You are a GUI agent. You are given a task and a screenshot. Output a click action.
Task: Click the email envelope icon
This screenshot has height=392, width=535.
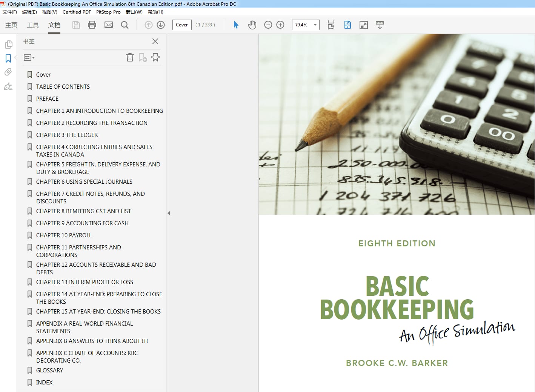point(109,25)
